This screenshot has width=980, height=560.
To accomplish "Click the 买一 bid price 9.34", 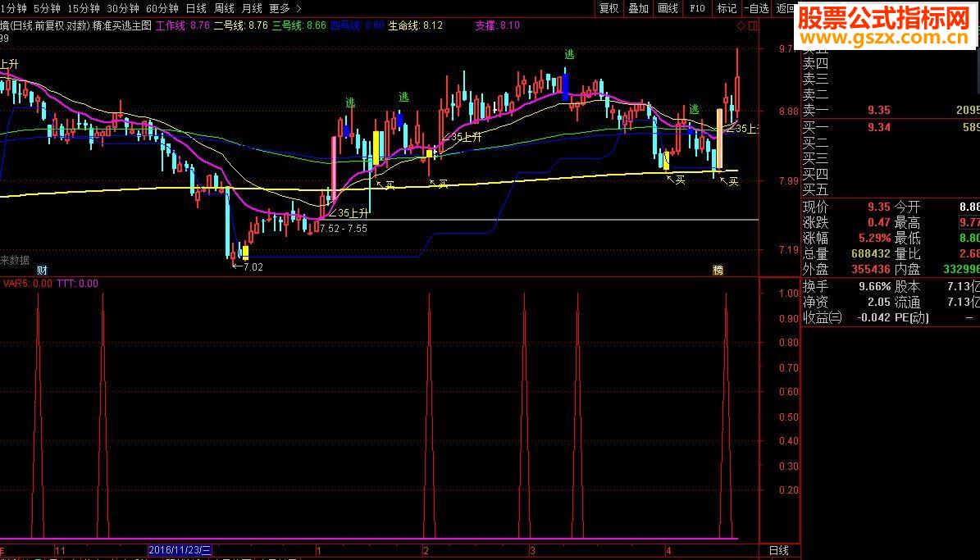I will point(879,128).
